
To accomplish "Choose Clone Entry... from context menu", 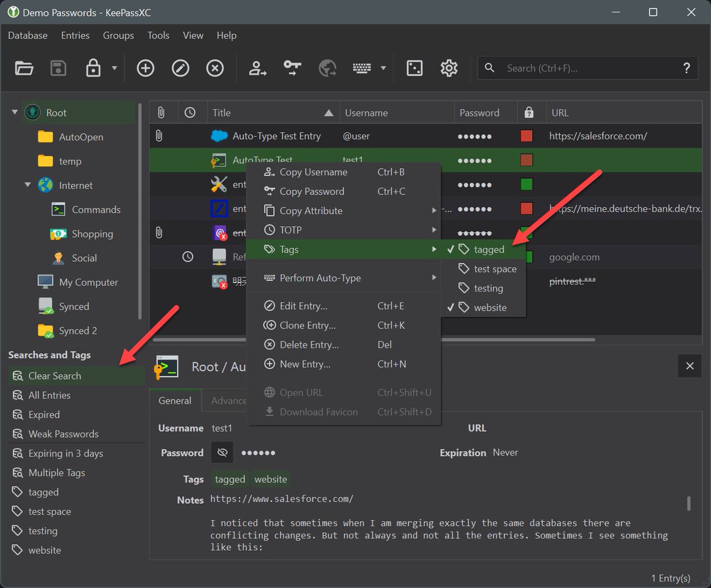I will tap(344, 325).
